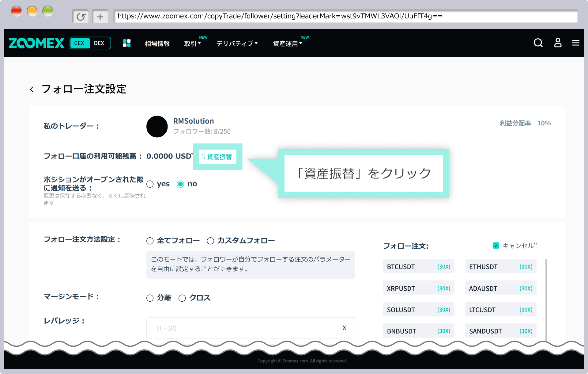Click the RMSolution trader avatar
The width and height of the screenshot is (588, 374).
tap(157, 126)
